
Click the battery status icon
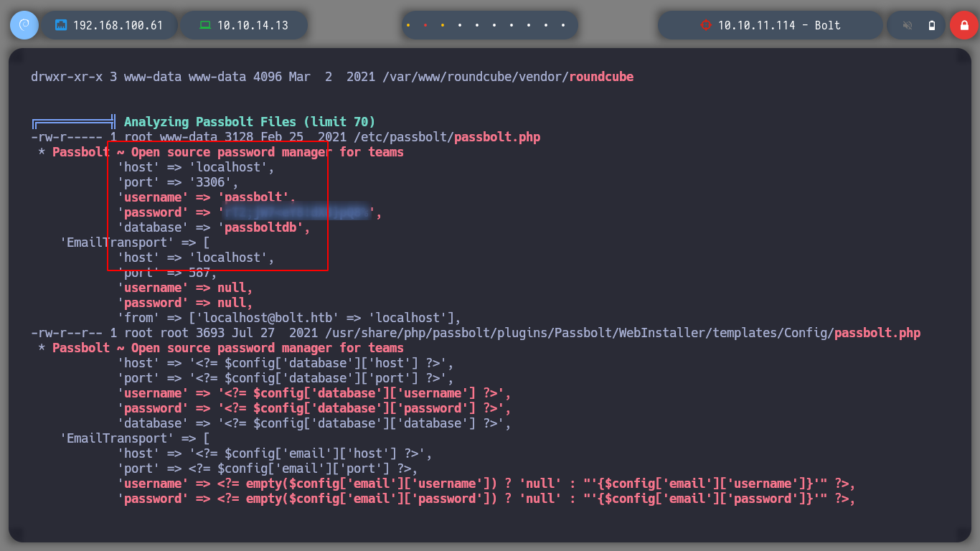tap(932, 25)
